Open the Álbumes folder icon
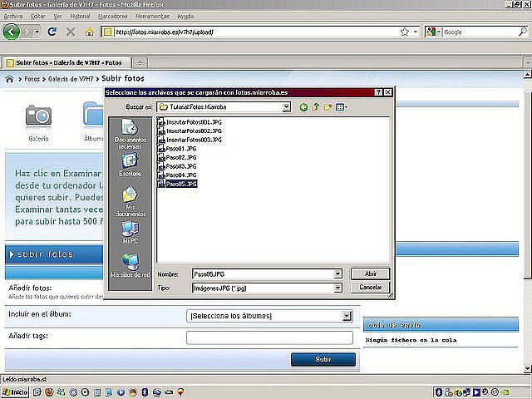 (93, 114)
